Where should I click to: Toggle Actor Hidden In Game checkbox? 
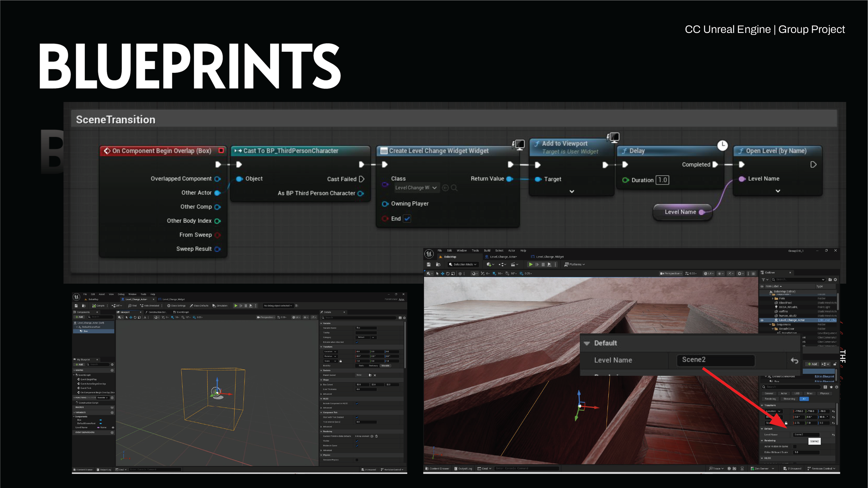(x=795, y=447)
